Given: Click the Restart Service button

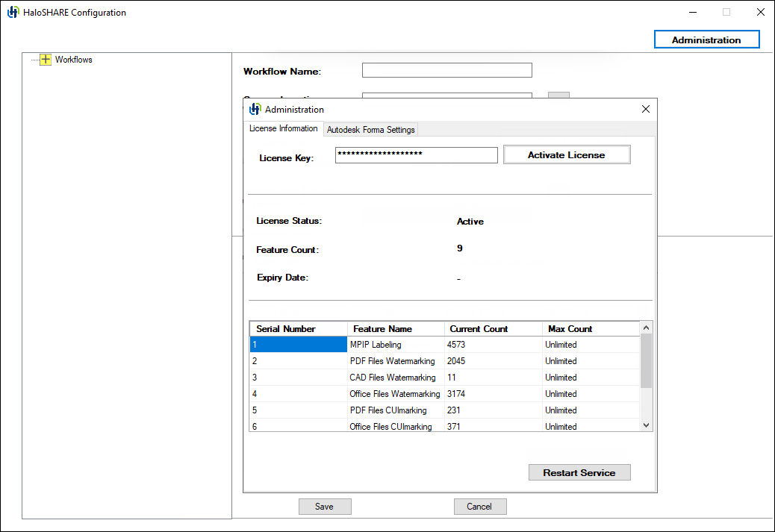Looking at the screenshot, I should pyautogui.click(x=579, y=472).
